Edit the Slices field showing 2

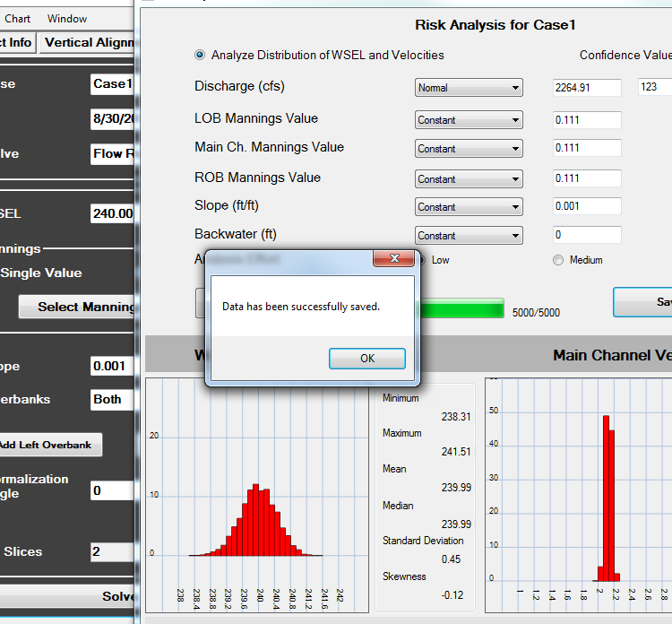pyautogui.click(x=112, y=551)
